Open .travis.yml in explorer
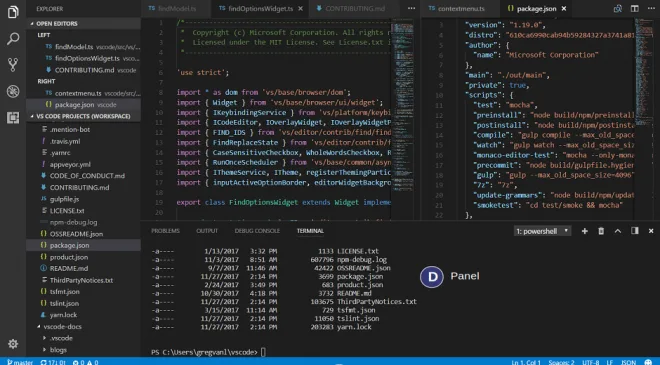 tap(83, 141)
